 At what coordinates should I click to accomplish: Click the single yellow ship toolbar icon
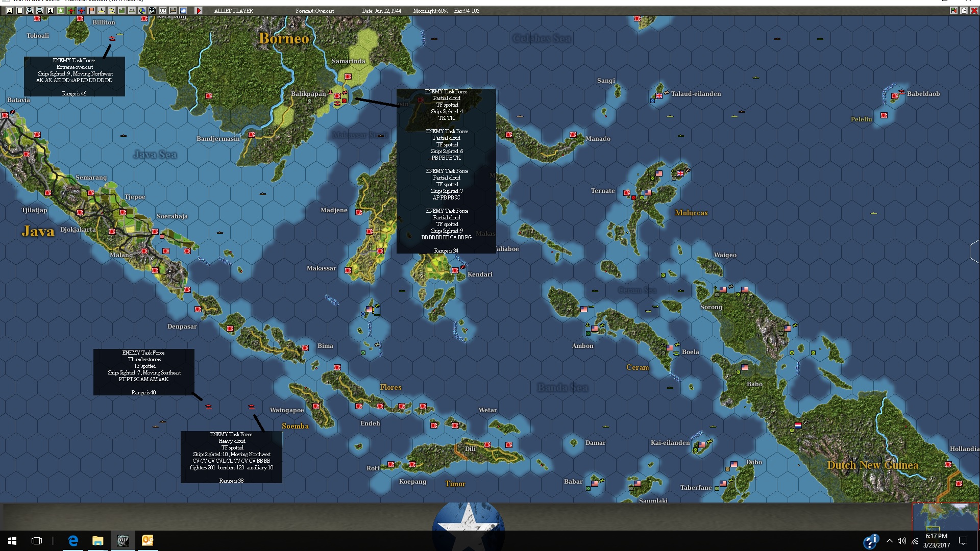[x=102, y=11]
